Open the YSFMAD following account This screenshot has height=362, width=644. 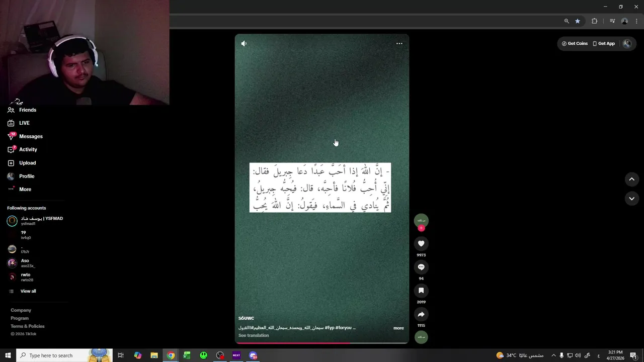tap(35, 221)
